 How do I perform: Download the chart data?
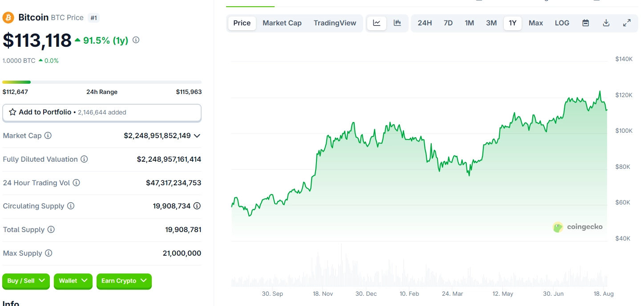coord(606,23)
